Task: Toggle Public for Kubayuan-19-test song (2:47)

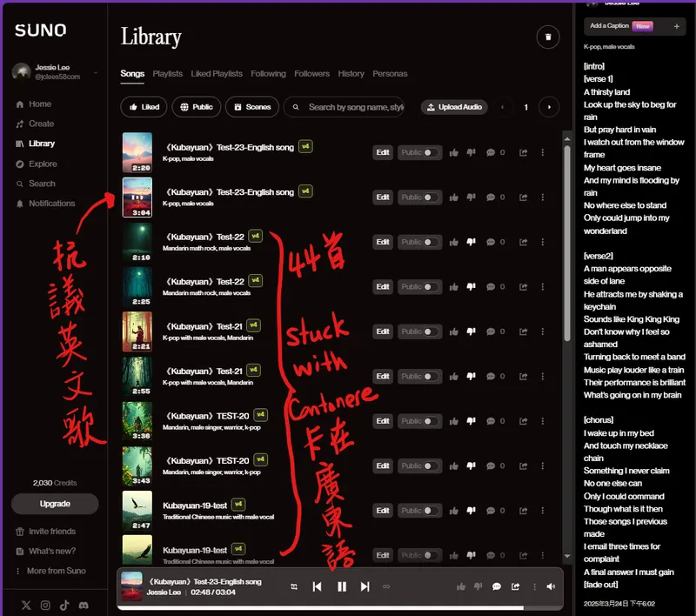Action: tap(419, 512)
